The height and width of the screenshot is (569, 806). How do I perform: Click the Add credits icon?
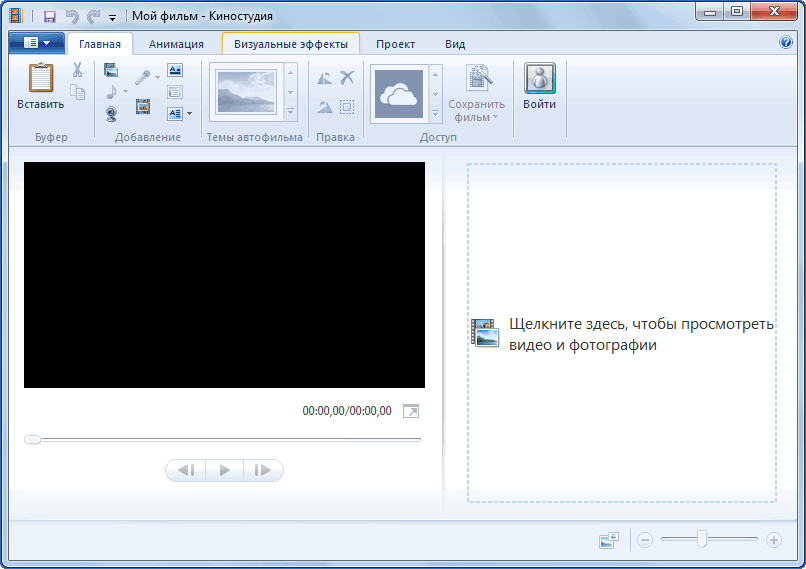[175, 113]
